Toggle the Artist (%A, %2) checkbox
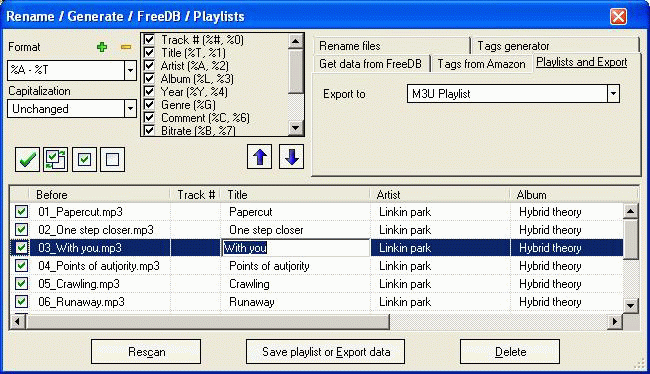Screen dimensions: 650x374 149,66
